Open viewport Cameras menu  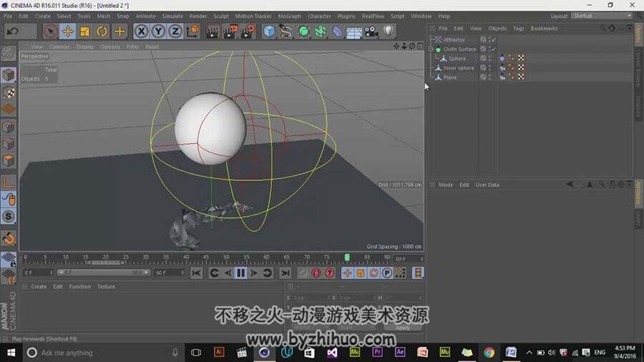click(59, 47)
